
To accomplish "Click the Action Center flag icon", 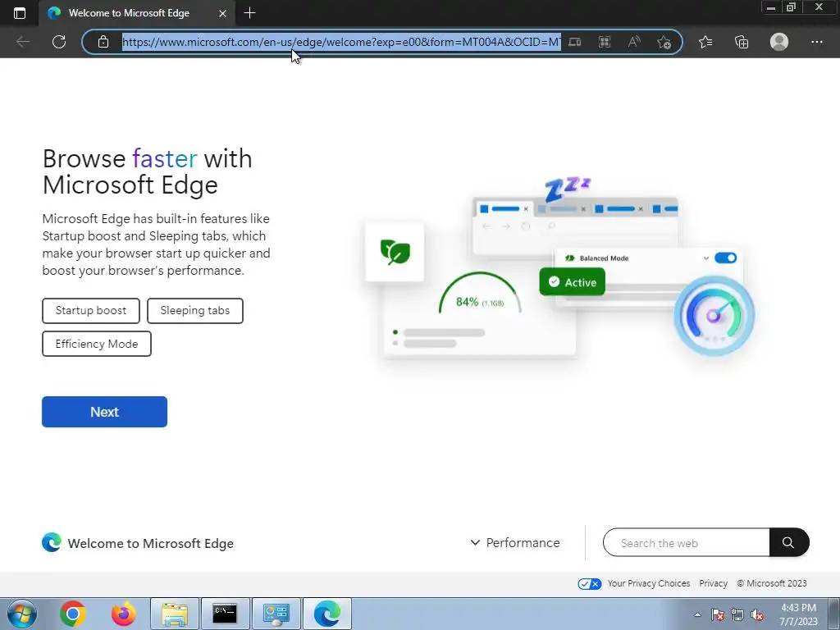I will pos(718,614).
